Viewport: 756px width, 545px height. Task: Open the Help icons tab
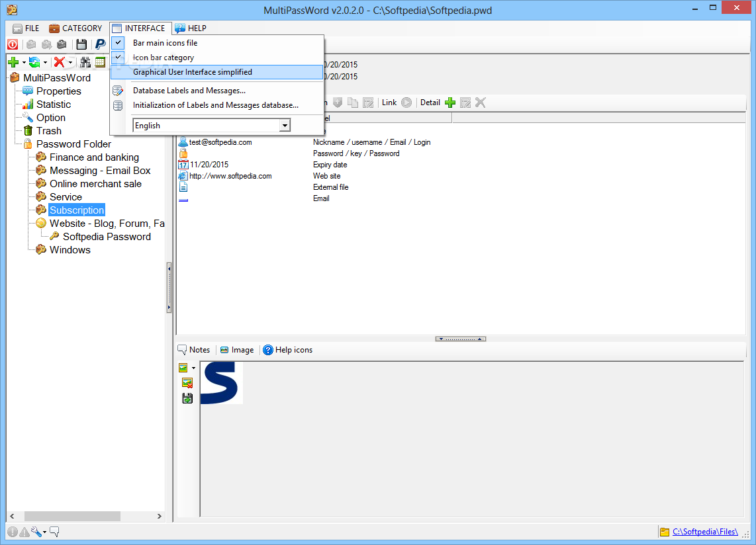point(288,350)
